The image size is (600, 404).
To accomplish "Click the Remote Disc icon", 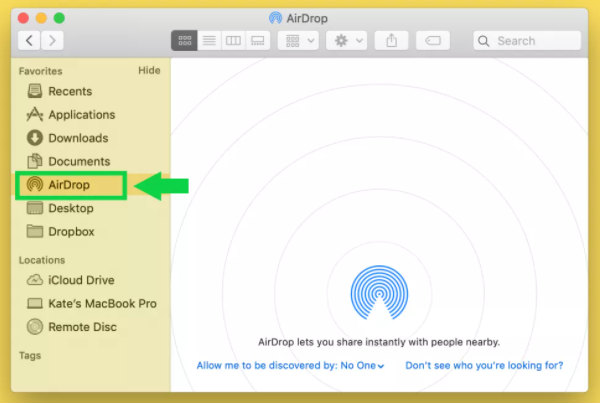I will point(35,327).
